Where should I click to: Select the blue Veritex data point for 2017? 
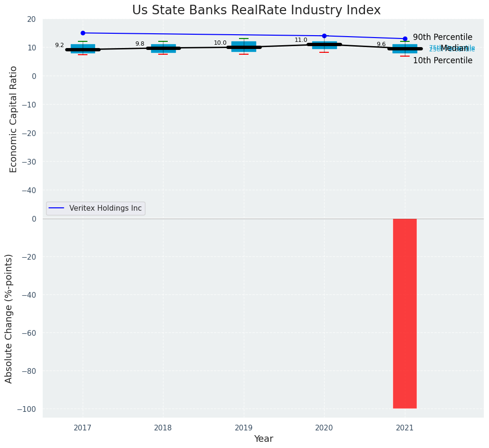[83, 33]
